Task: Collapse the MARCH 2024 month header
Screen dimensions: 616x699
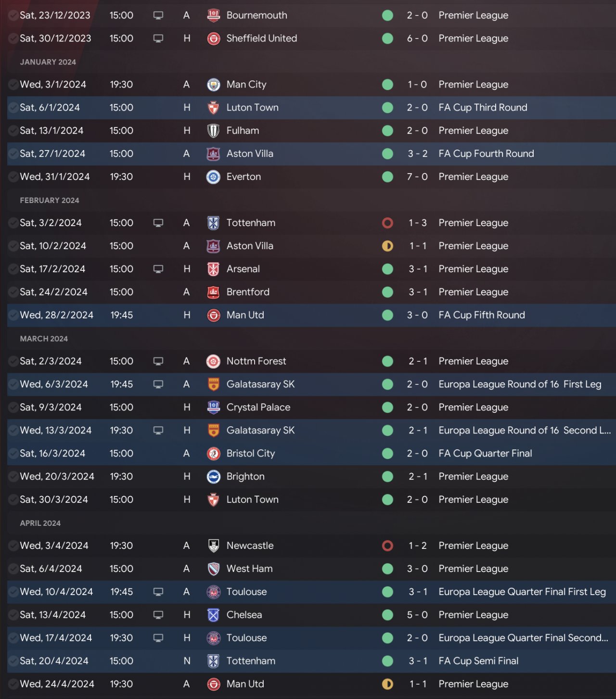Action: [x=44, y=339]
